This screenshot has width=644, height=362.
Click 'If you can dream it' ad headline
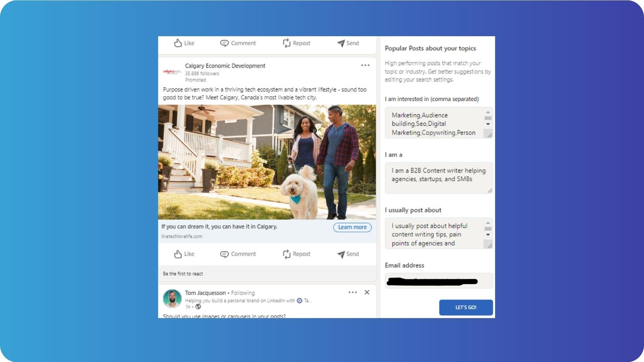tap(219, 227)
